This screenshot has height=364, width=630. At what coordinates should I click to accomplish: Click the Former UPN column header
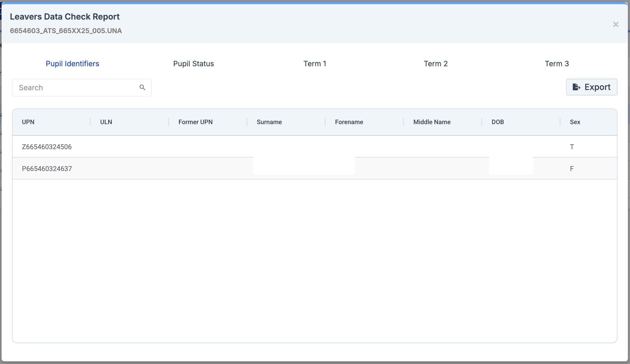click(195, 122)
